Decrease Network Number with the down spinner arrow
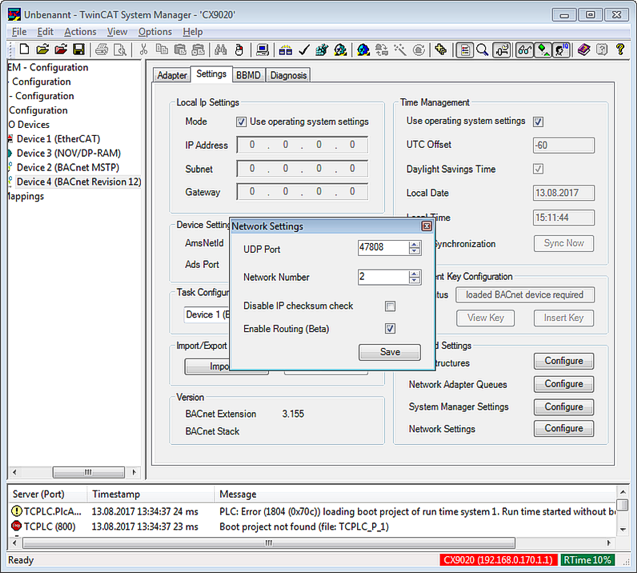The height and width of the screenshot is (573, 637). click(414, 280)
